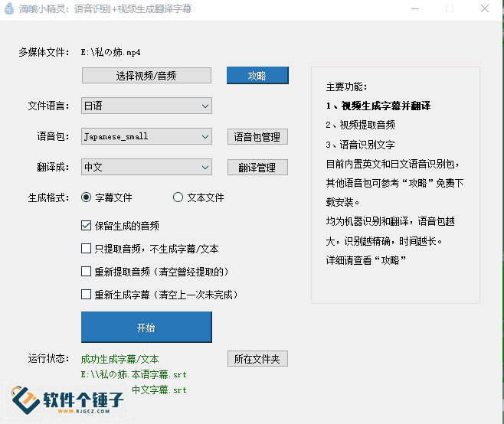504x424 pixels.
Task: Uncheck the 保留生成的音频 checkbox
Action: tap(87, 226)
